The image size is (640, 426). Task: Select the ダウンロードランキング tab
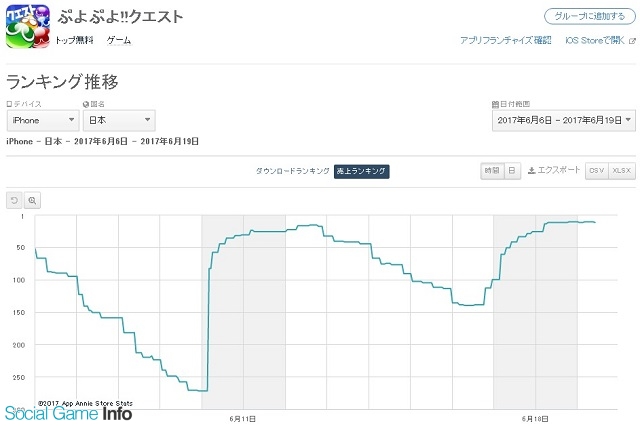click(x=293, y=171)
